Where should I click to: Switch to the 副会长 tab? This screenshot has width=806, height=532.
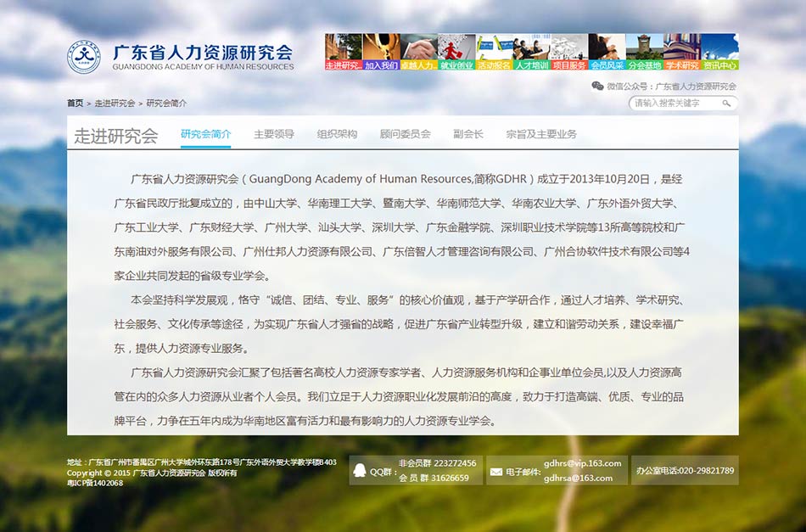(x=468, y=134)
